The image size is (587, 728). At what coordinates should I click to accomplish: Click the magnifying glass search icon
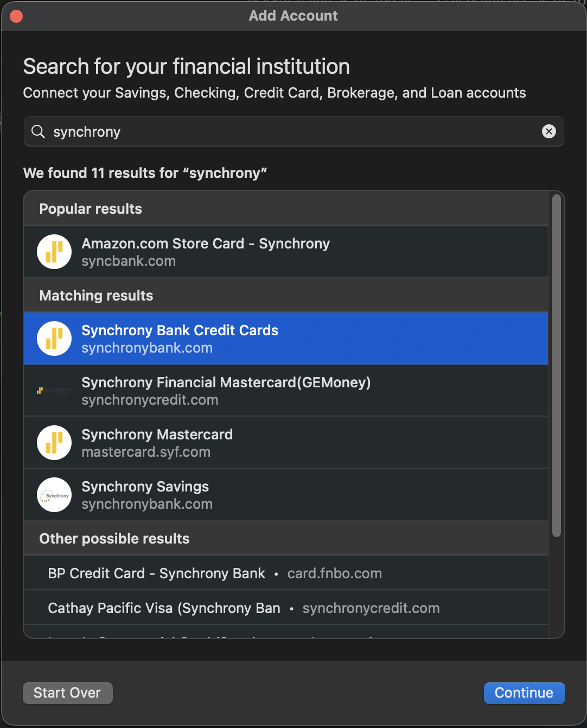click(x=38, y=131)
